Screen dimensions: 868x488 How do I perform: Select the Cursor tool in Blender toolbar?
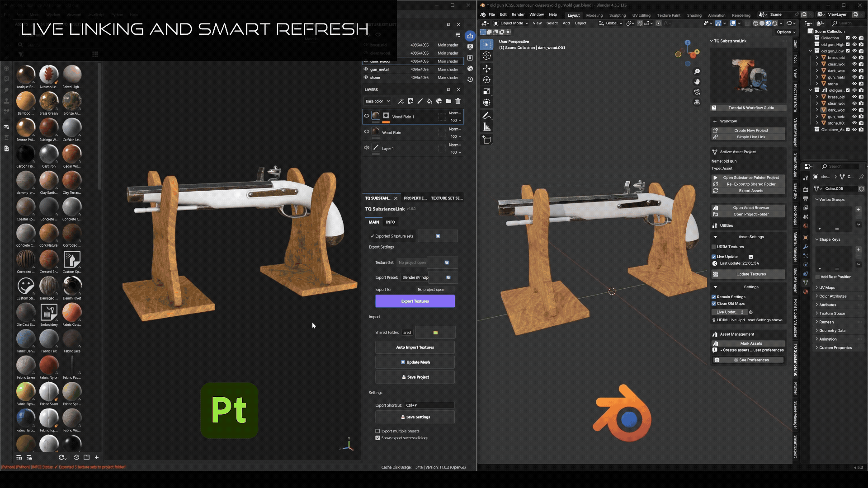(x=486, y=56)
